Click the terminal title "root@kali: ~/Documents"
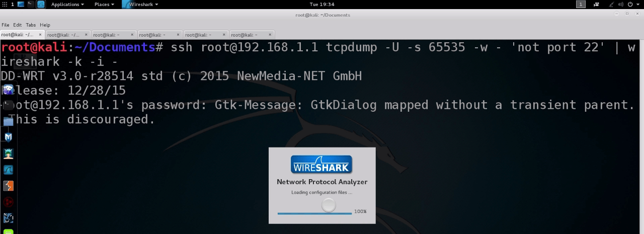 click(x=323, y=15)
